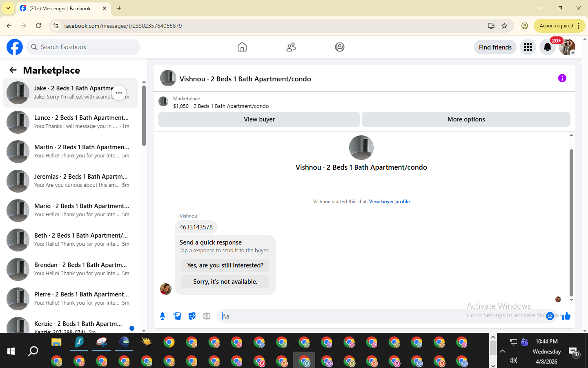The image size is (588, 368).
Task: Click the Find friends button
Action: pos(495,47)
